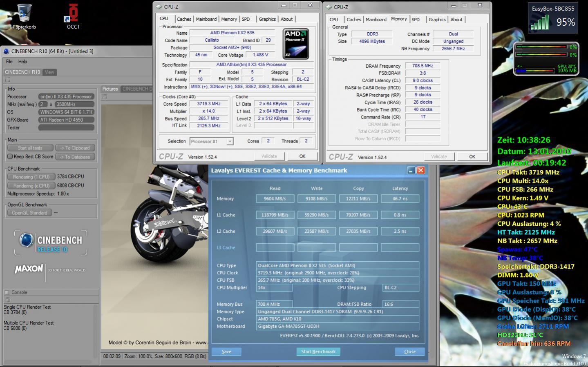Viewport: 588px width, 367px height.
Task: Open the File menu in Cinebench
Action: [9, 62]
